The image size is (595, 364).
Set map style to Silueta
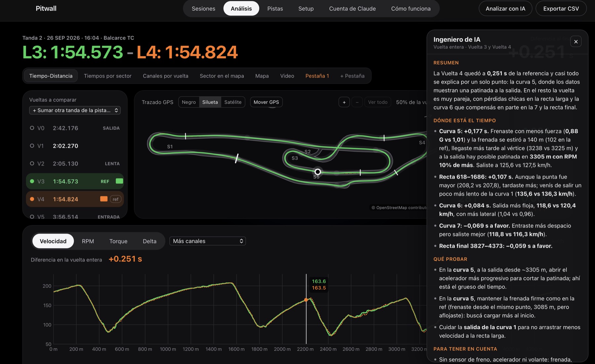point(210,102)
